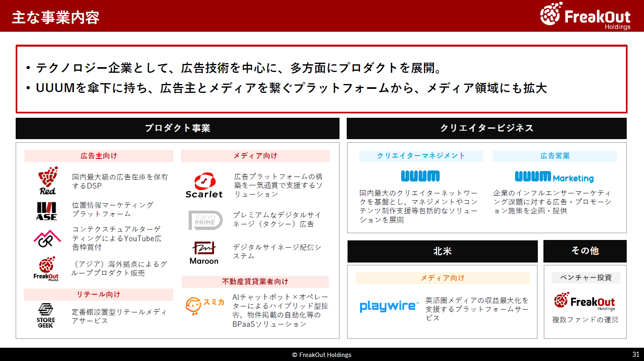Click the コンテクスチュアルターゲティング YouTube description

point(117,238)
